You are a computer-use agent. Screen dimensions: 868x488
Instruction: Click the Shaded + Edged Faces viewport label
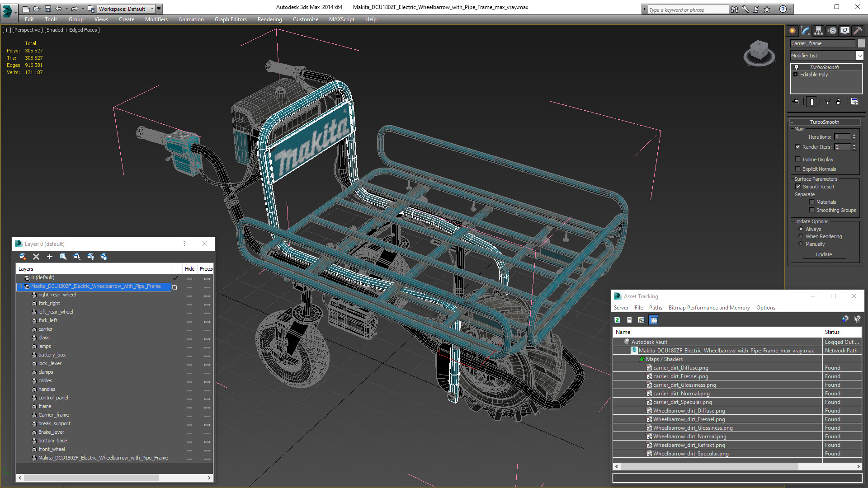point(72,30)
